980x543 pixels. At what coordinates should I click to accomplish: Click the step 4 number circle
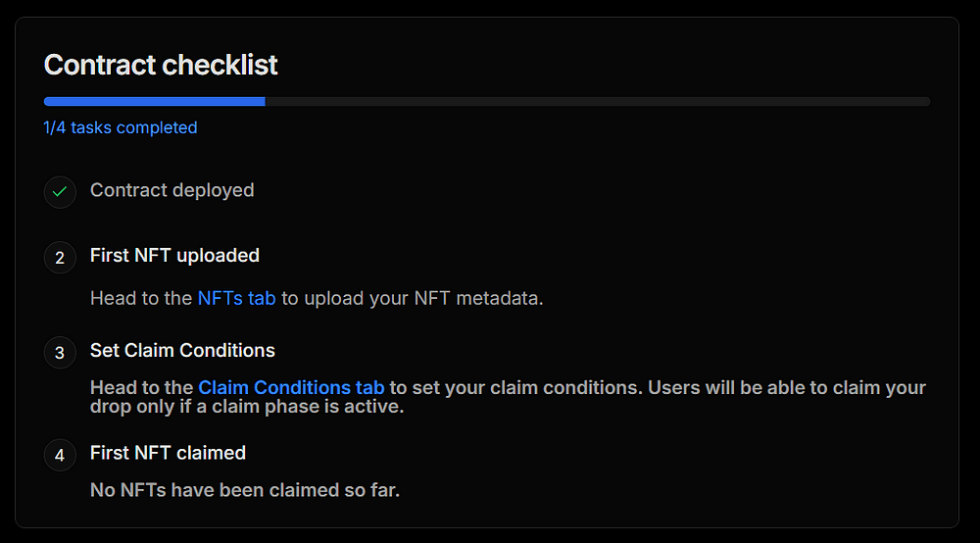coord(60,455)
